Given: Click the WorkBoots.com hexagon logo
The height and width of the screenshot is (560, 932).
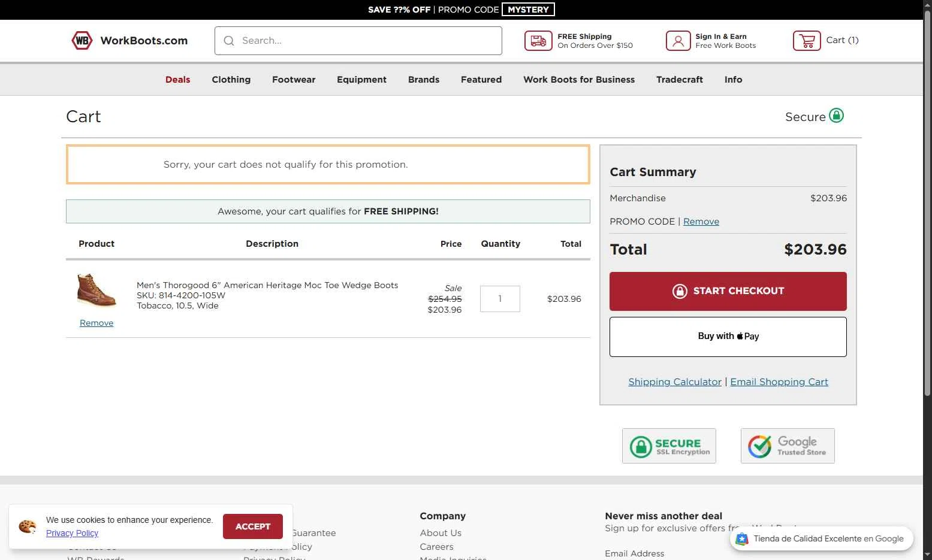Looking at the screenshot, I should pyautogui.click(x=82, y=41).
